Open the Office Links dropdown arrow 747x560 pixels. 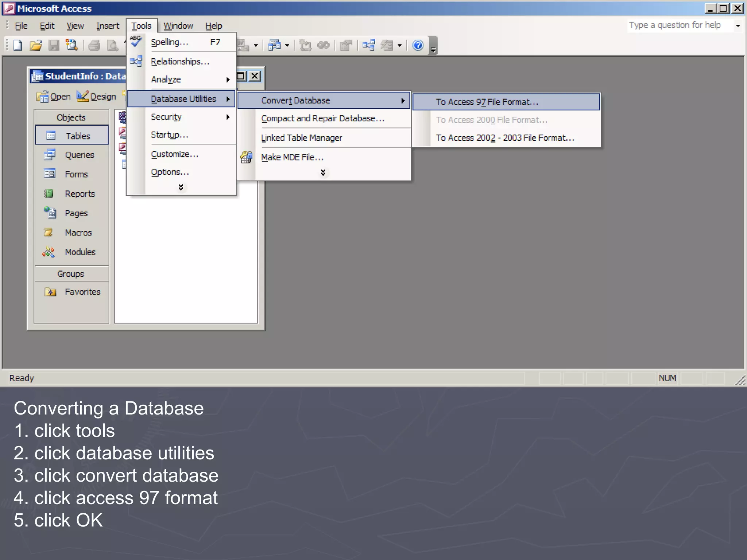[256, 46]
